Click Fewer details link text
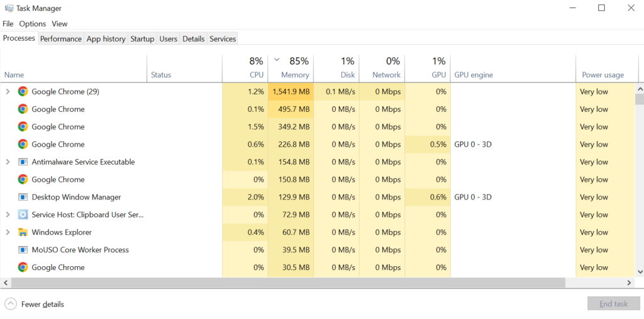Screen dimensions: 644x319 click(43, 305)
